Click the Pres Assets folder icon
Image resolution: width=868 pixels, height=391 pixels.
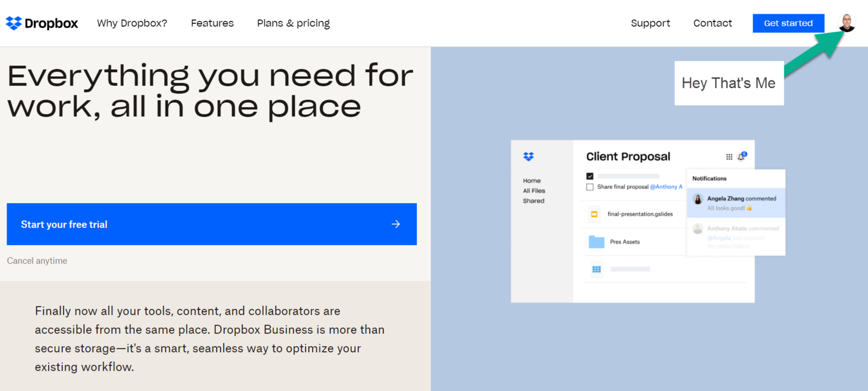(596, 242)
